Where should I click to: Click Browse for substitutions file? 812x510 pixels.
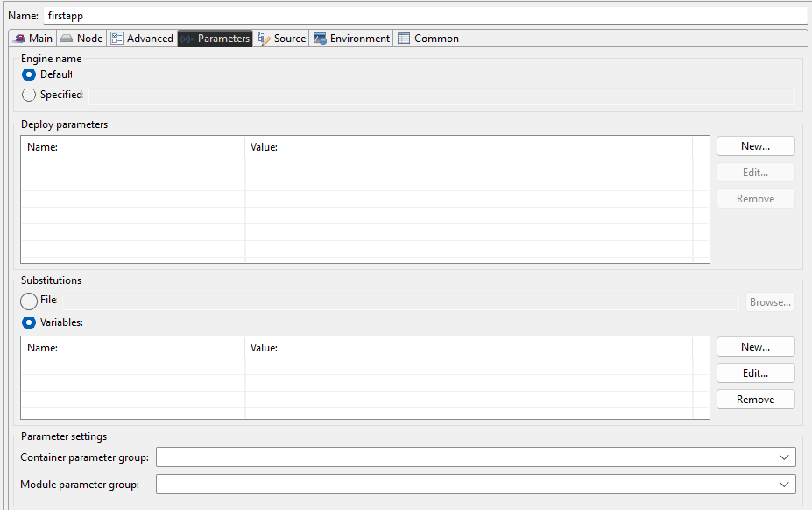[x=770, y=302]
